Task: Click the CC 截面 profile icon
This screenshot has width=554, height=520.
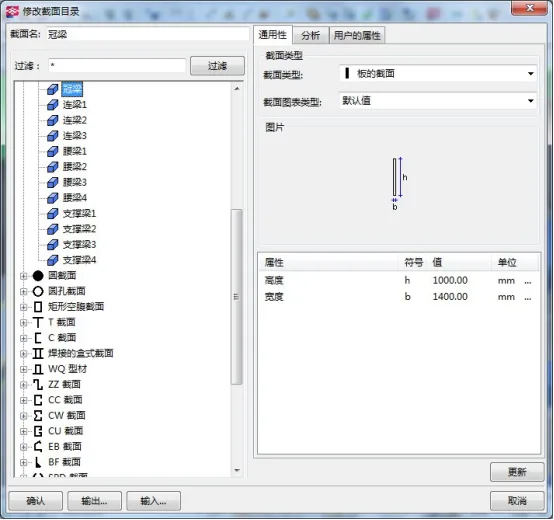Action: coord(38,400)
